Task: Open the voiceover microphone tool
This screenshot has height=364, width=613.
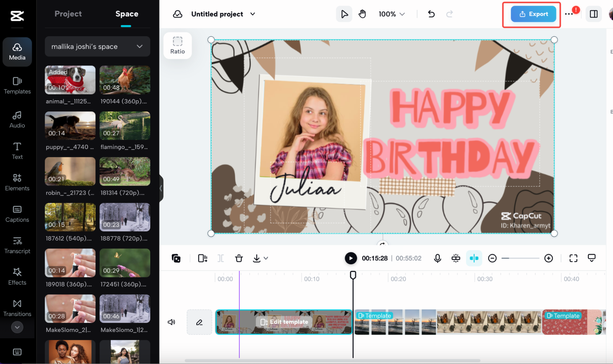Action: tap(438, 258)
